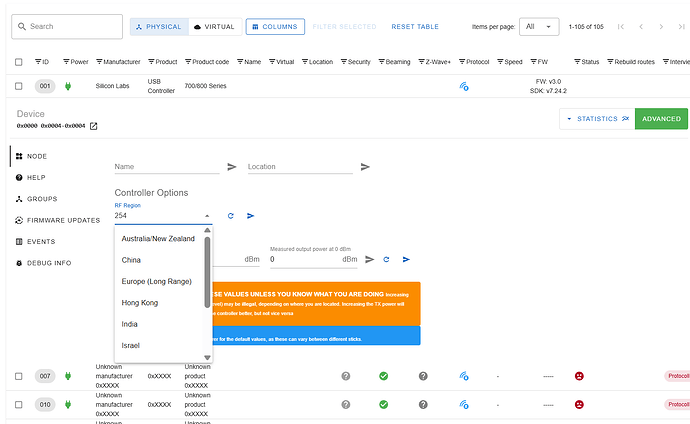Switch to Virtual nodes view
Screen dimensions: 690x424
coord(215,27)
